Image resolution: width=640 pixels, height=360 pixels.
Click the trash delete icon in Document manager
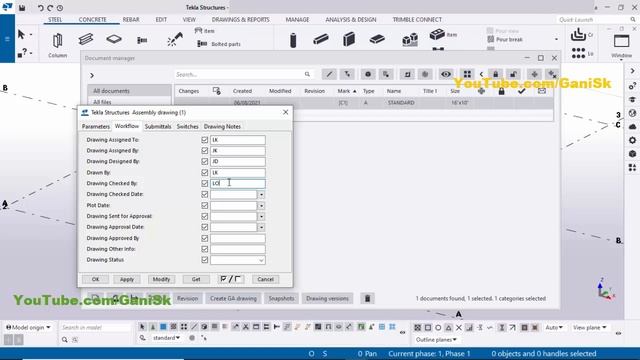pos(367,298)
